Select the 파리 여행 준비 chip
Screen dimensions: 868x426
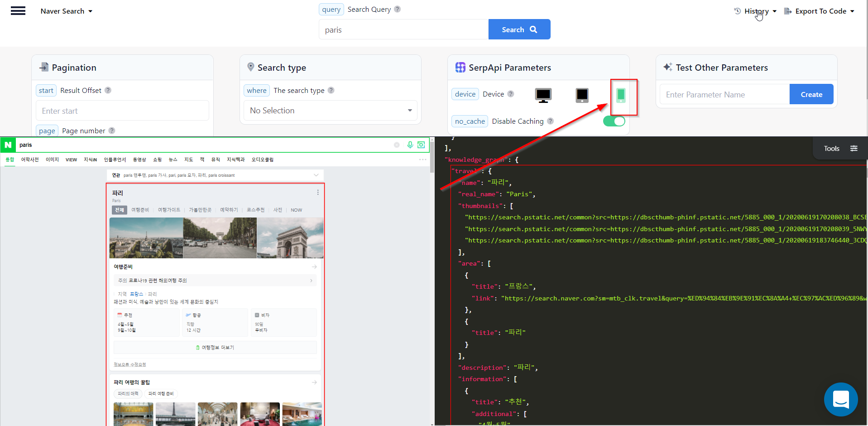[161, 394]
